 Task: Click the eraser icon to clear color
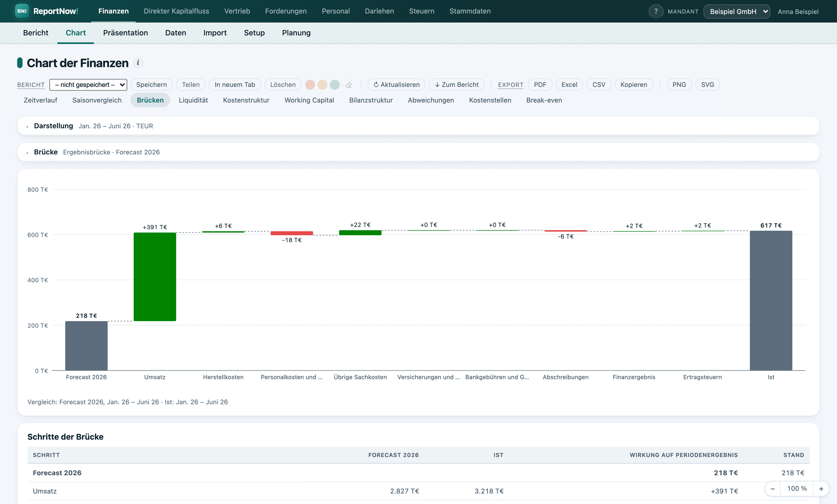tap(349, 85)
